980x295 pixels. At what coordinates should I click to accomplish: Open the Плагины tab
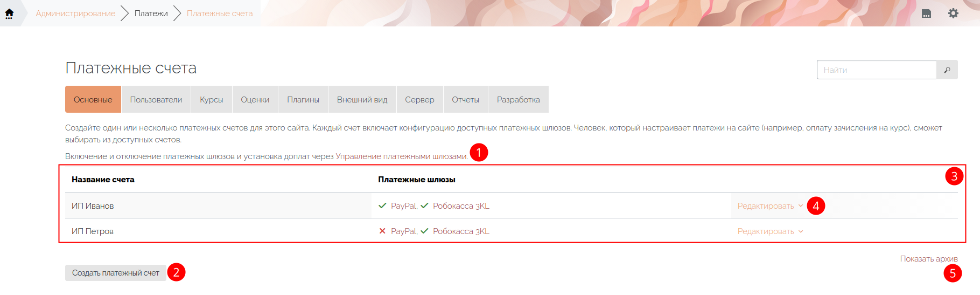tap(303, 100)
